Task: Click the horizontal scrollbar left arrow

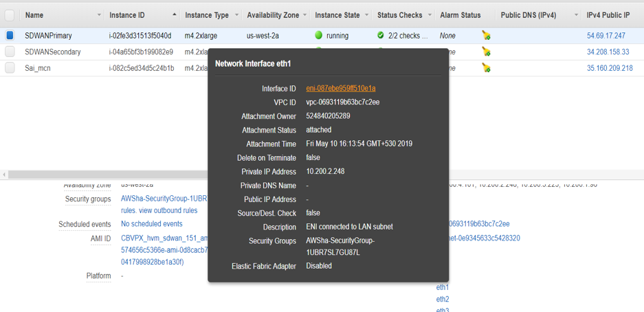Action: point(3,175)
